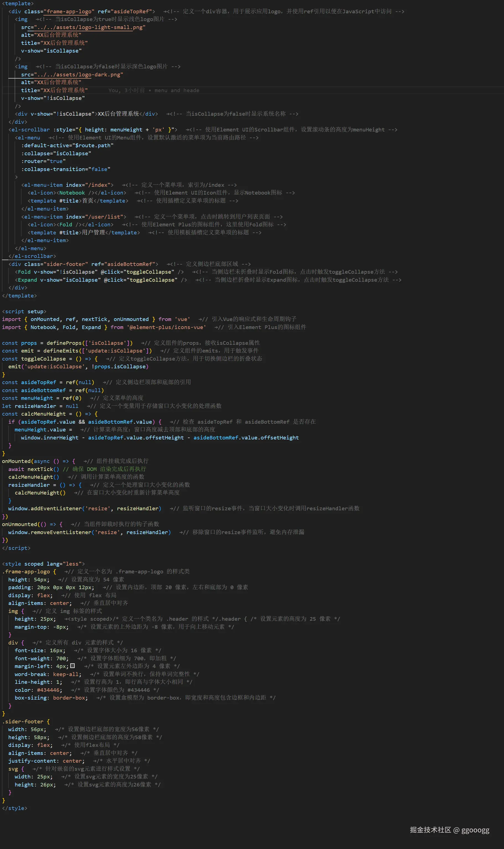
Task: Click the justify-content: center declaration
Action: tap(46, 761)
